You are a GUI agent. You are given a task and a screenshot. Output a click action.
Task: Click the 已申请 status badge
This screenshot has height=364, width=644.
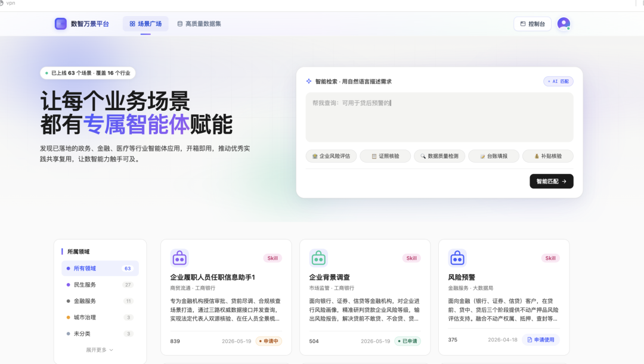[x=407, y=341]
